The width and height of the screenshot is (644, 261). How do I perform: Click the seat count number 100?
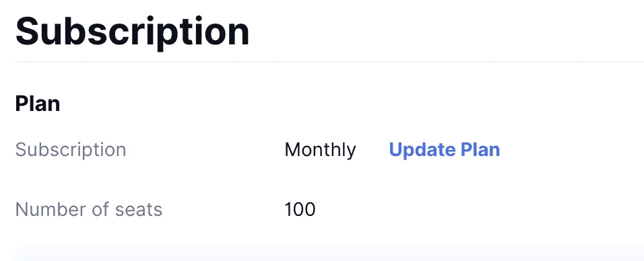coord(300,209)
